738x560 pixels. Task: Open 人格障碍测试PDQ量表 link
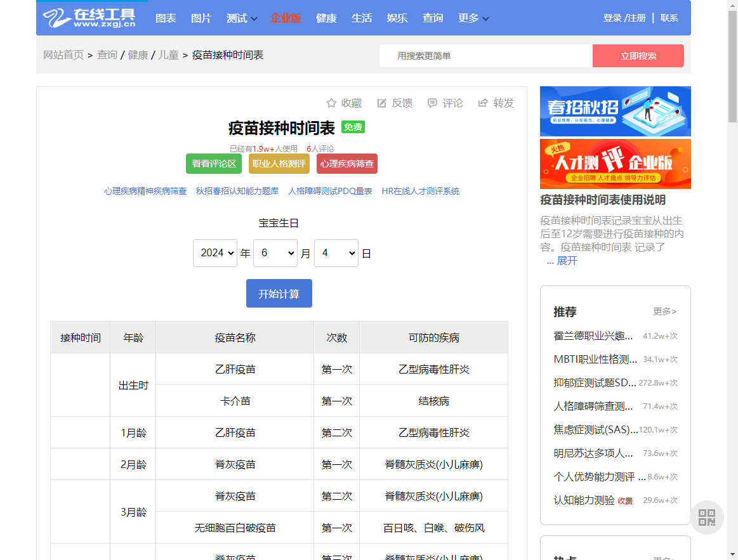330,191
